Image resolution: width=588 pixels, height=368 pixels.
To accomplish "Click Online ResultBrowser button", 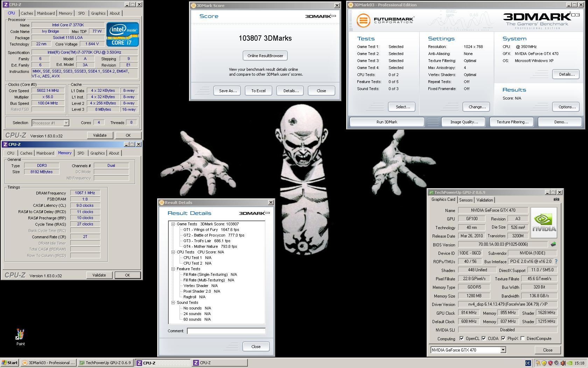I will pyautogui.click(x=265, y=56).
